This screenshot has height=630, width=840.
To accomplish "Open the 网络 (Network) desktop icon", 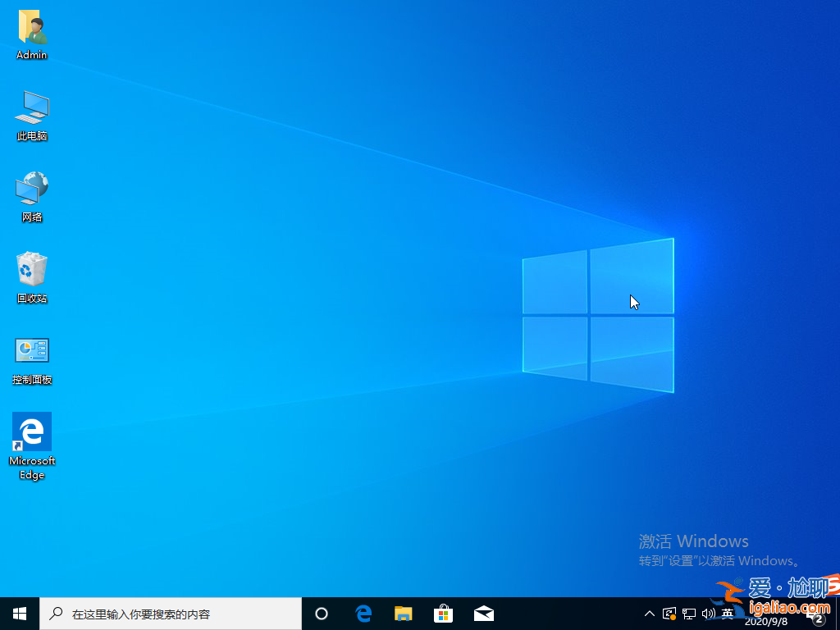I will pyautogui.click(x=31, y=187).
